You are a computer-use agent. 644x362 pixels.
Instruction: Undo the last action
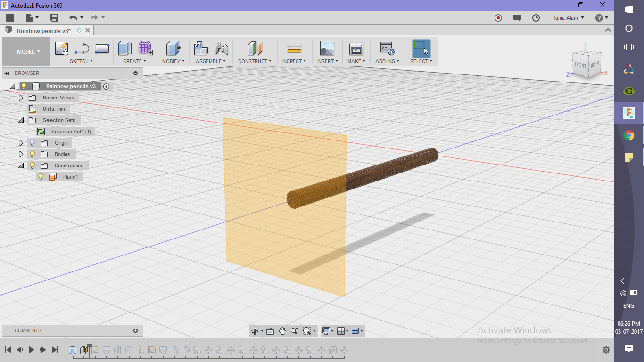[x=73, y=18]
